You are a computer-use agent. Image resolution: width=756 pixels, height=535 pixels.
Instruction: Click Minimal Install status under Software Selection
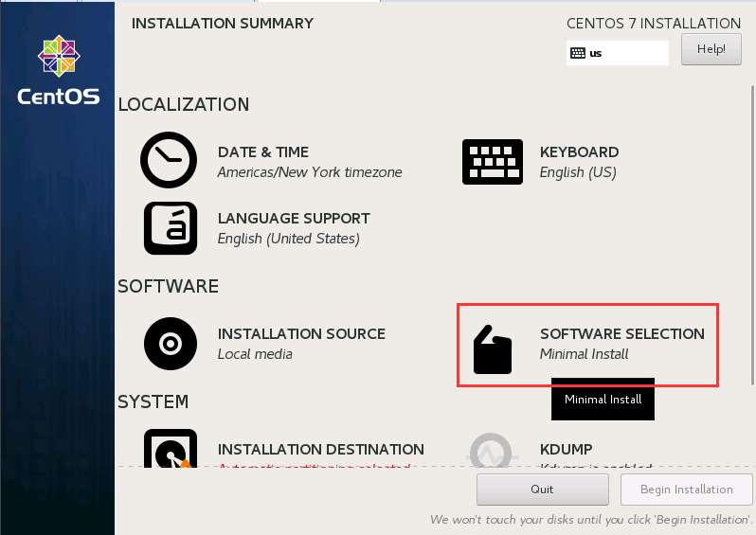pyautogui.click(x=584, y=354)
